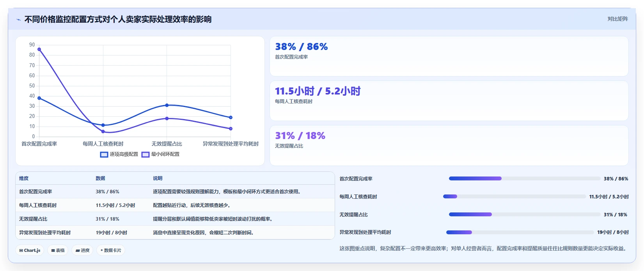Toggle the 最小闭环配置 legend item
This screenshot has width=644, height=271.
(x=160, y=154)
